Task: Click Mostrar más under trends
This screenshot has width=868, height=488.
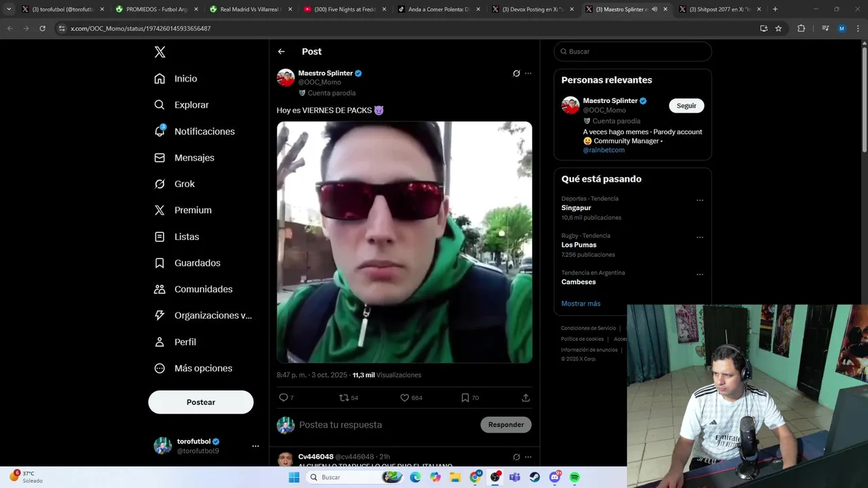Action: (580, 304)
